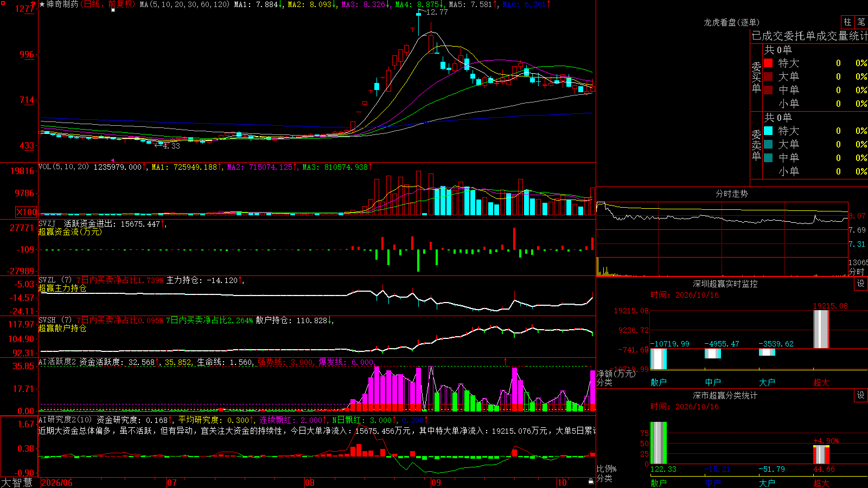Click the 龙虎看盘(逐单) panel title
This screenshot has width=868, height=488.
731,22
